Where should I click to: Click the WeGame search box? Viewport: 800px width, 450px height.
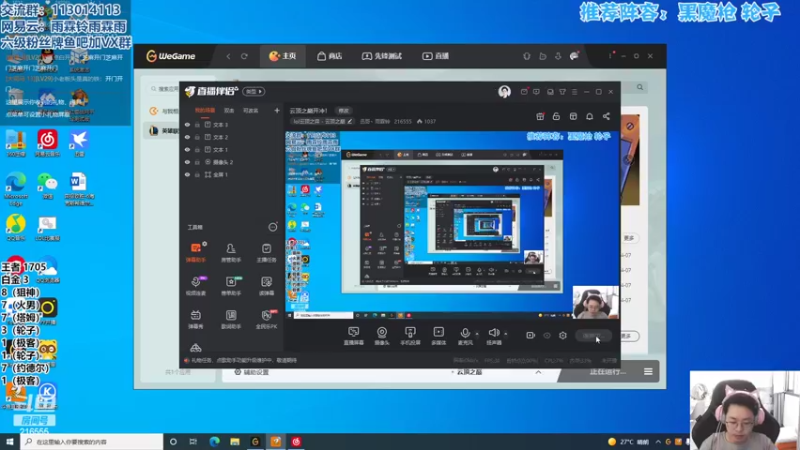point(164,89)
